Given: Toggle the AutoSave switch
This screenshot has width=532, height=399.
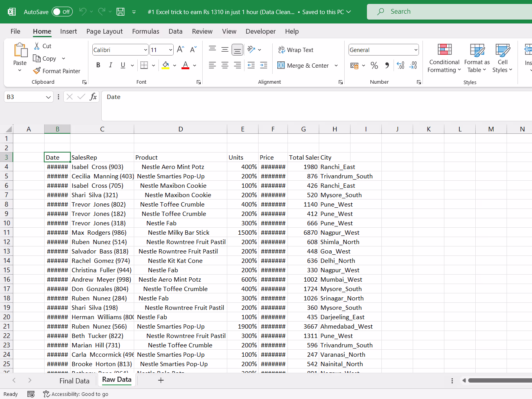Looking at the screenshot, I should tap(62, 12).
